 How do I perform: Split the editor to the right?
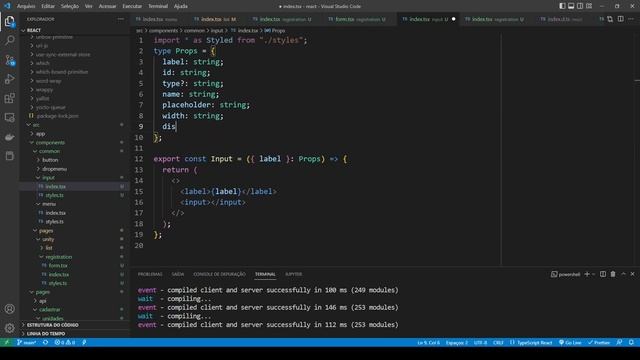[620, 19]
